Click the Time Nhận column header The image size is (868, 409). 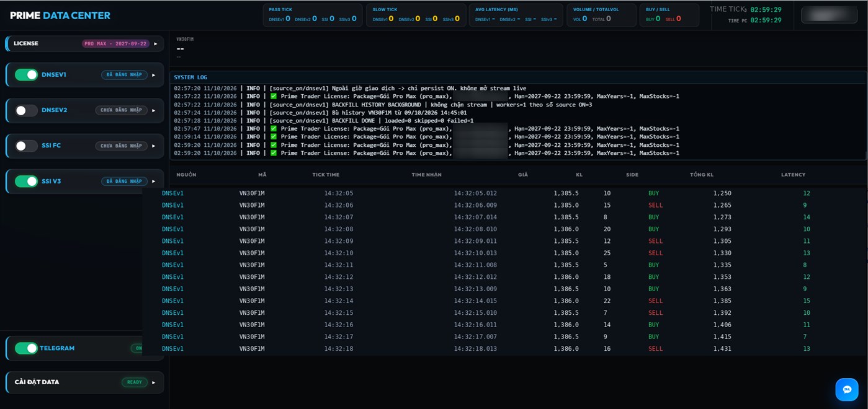[x=426, y=175]
